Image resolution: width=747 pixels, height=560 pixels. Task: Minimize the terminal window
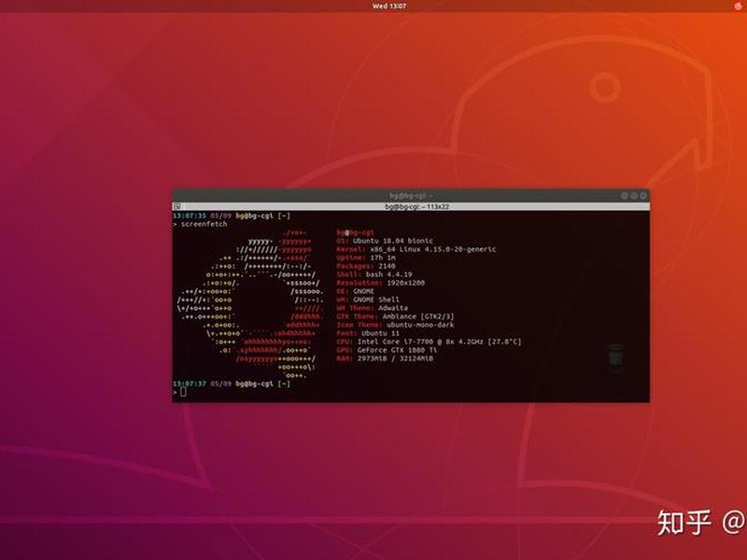coord(624,196)
